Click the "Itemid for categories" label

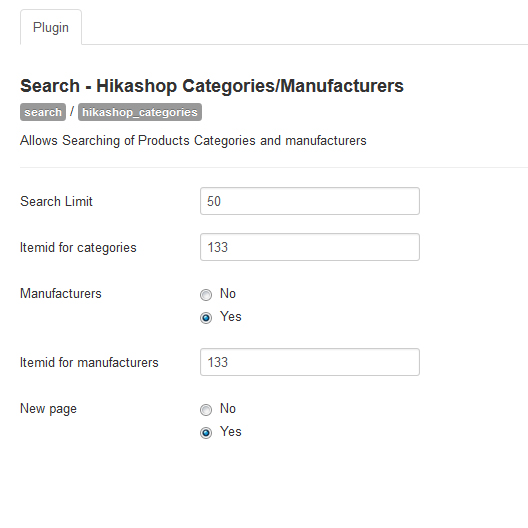(78, 248)
